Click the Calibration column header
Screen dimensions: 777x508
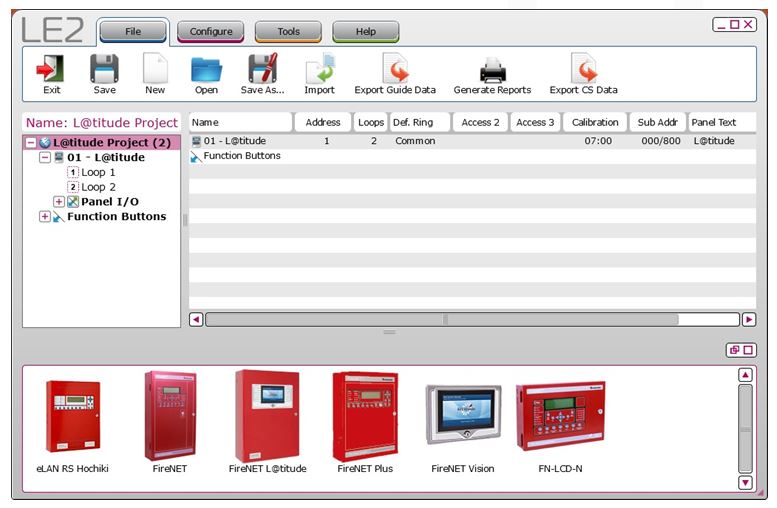(595, 122)
